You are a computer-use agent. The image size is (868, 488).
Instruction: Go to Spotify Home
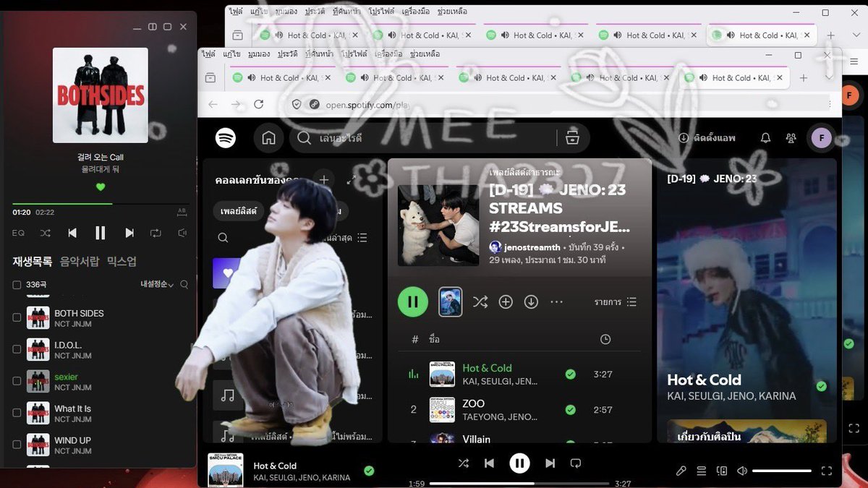click(268, 137)
